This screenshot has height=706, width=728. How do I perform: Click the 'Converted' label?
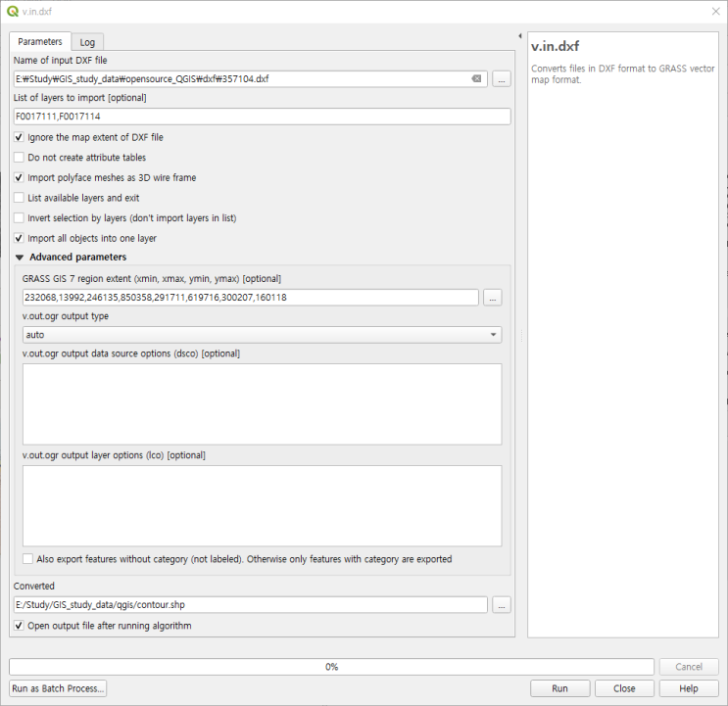(x=34, y=587)
